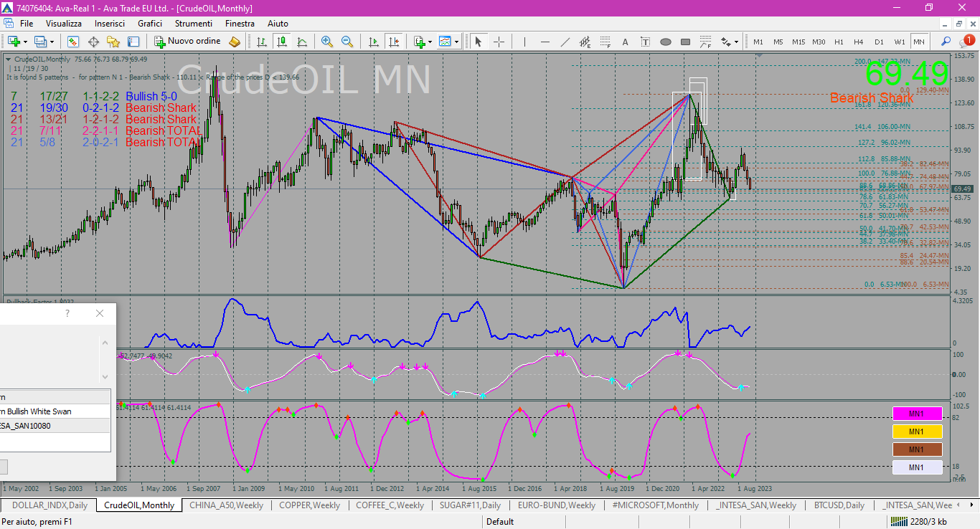Switch to H4 timeframe
This screenshot has width=980, height=529.
coord(859,42)
